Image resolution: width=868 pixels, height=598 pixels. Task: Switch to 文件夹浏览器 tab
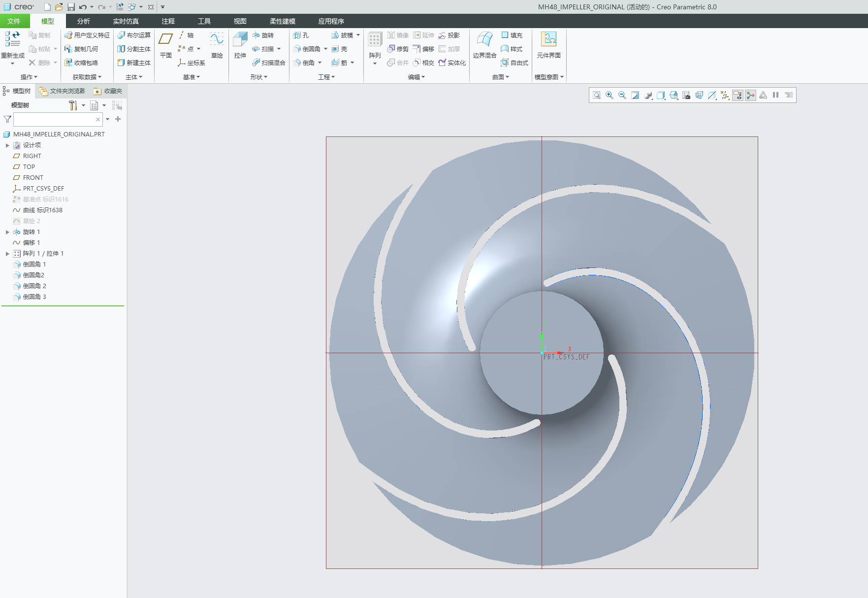(x=63, y=91)
